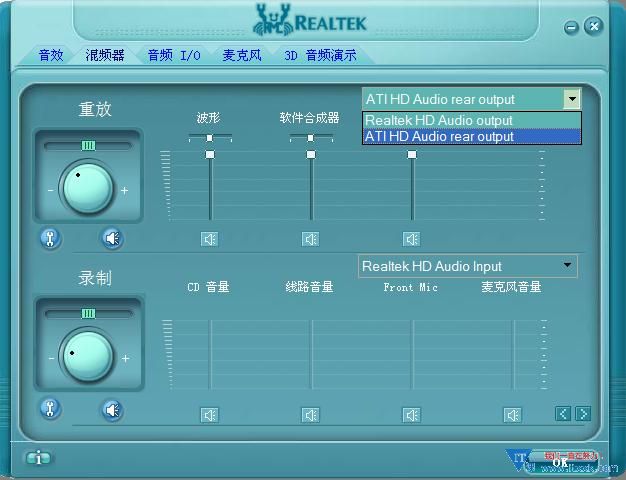Open recording settings wrench icon
Image resolution: width=626 pixels, height=480 pixels.
click(x=50, y=409)
